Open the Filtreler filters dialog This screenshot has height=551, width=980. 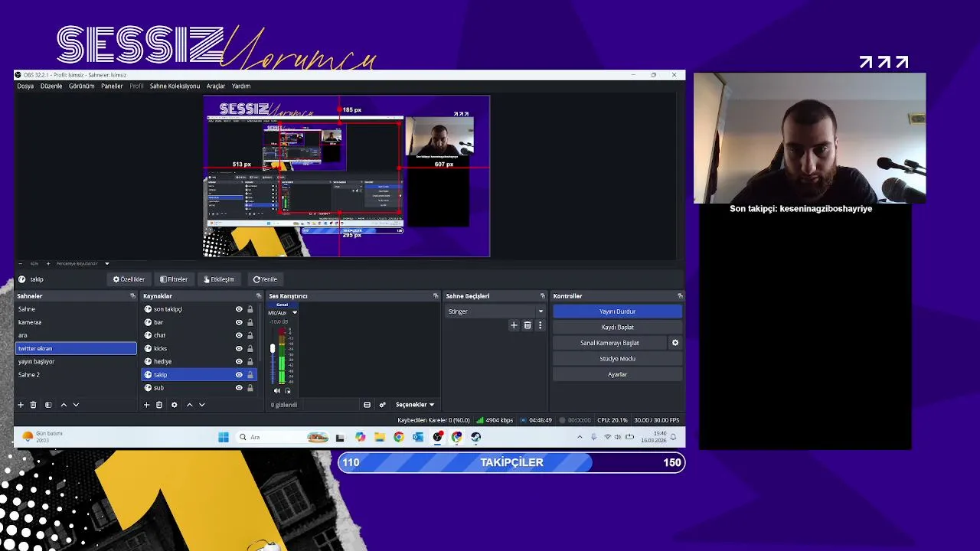coord(174,279)
